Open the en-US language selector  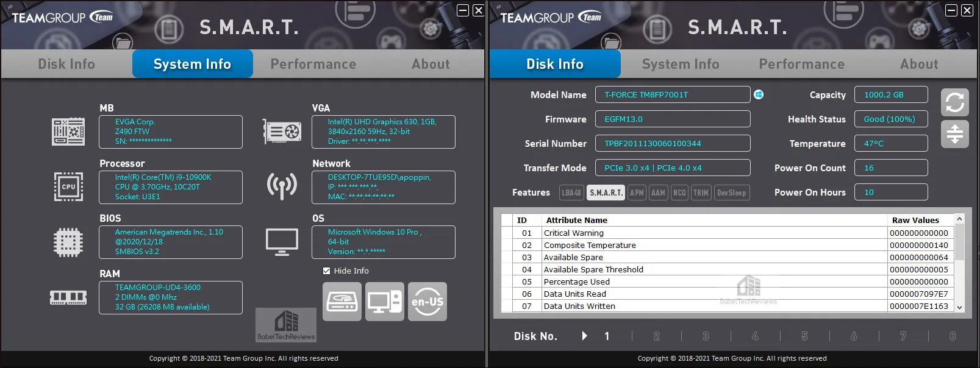[x=427, y=302]
